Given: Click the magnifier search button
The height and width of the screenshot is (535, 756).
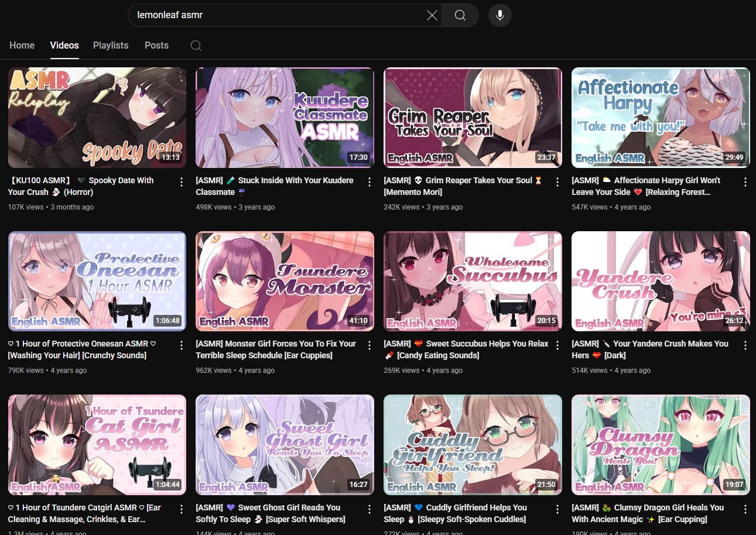Looking at the screenshot, I should 460,15.
